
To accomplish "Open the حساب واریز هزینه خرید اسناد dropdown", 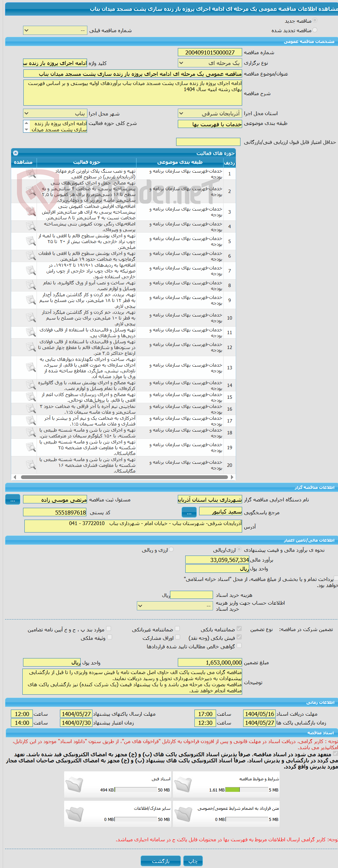I will click(175, 606).
